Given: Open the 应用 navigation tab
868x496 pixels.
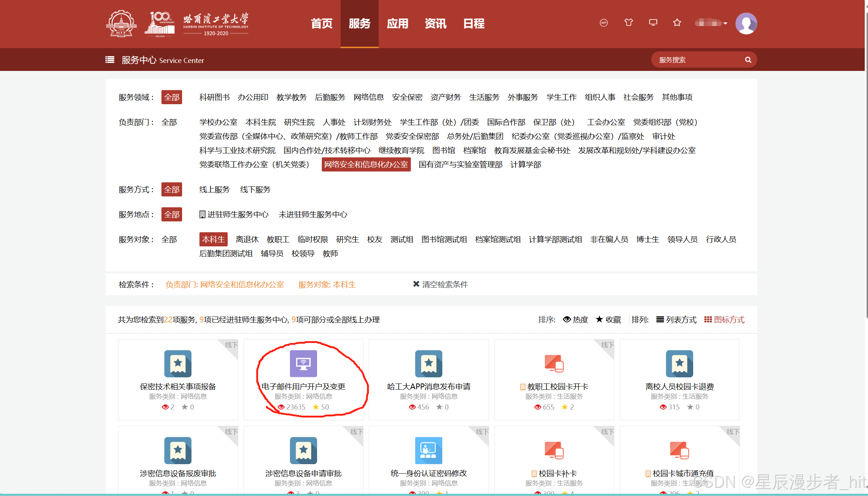Looking at the screenshot, I should [x=397, y=24].
